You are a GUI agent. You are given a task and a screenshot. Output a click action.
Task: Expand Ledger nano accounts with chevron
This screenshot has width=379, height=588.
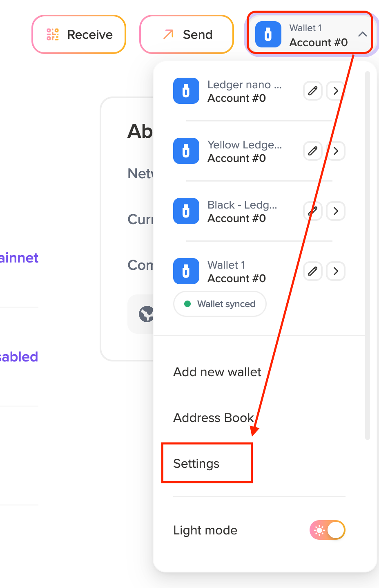pyautogui.click(x=336, y=91)
